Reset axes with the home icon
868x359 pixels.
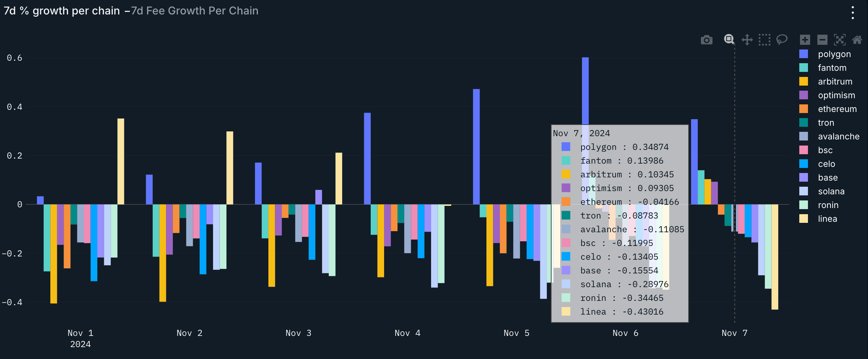click(x=857, y=40)
